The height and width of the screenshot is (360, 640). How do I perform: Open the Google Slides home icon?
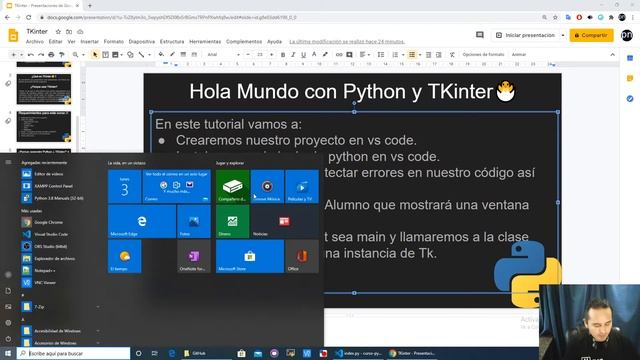[x=13, y=36]
